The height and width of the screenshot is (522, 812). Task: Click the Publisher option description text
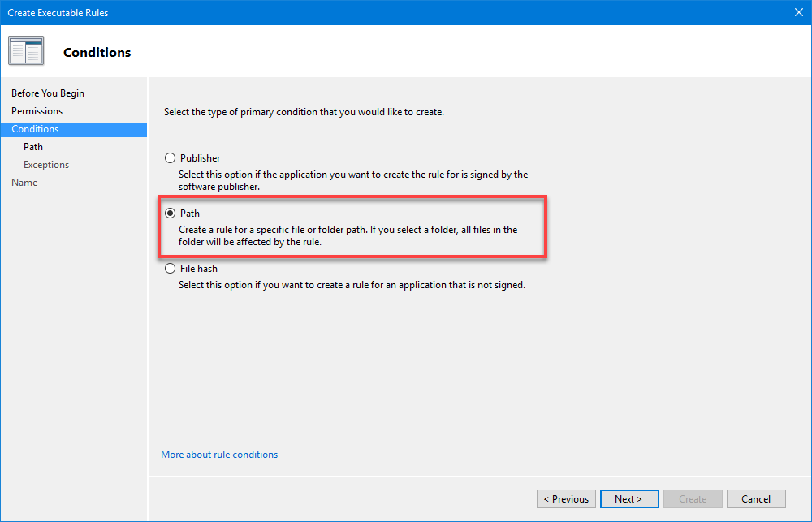[x=353, y=180]
